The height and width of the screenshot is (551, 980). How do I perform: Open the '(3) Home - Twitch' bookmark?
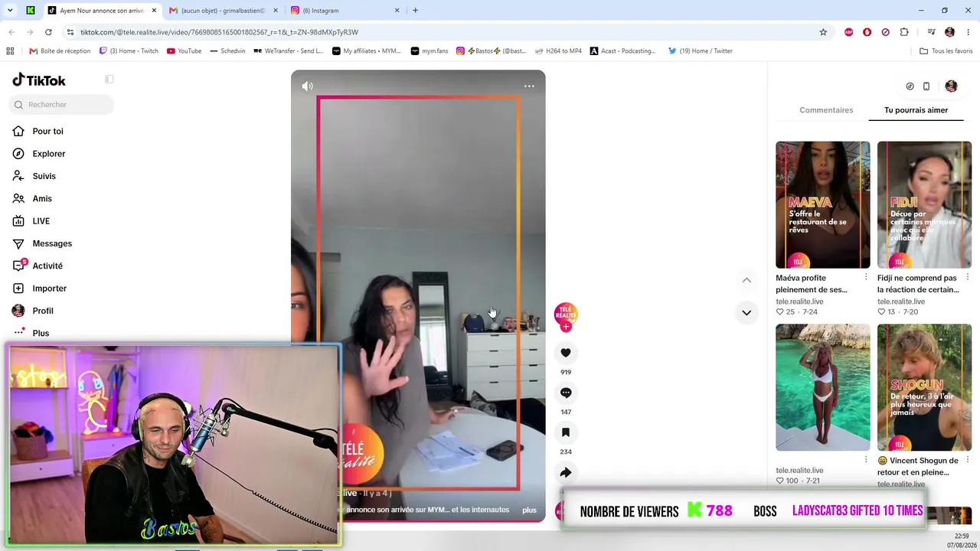click(x=129, y=51)
